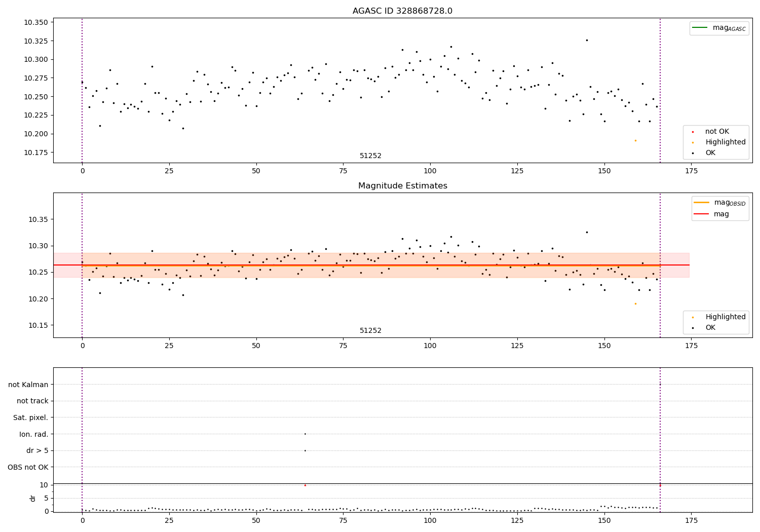
Task: Click the 'not Kalman' row label
Action: (x=28, y=385)
